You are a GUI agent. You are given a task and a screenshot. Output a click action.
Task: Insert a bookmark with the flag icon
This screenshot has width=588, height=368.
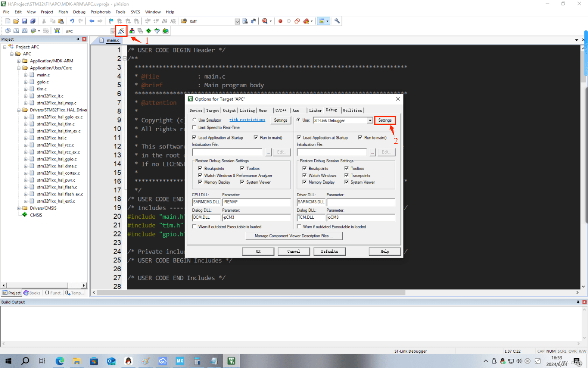point(111,21)
